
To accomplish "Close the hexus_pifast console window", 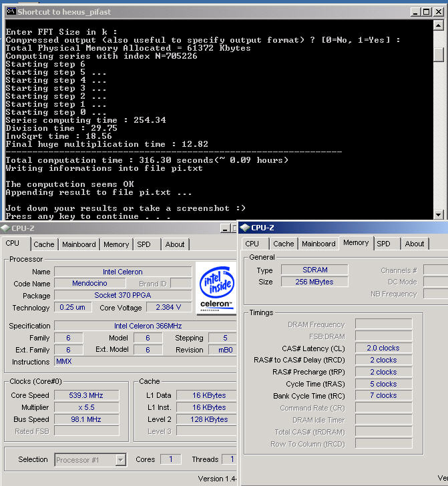I will (x=439, y=12).
